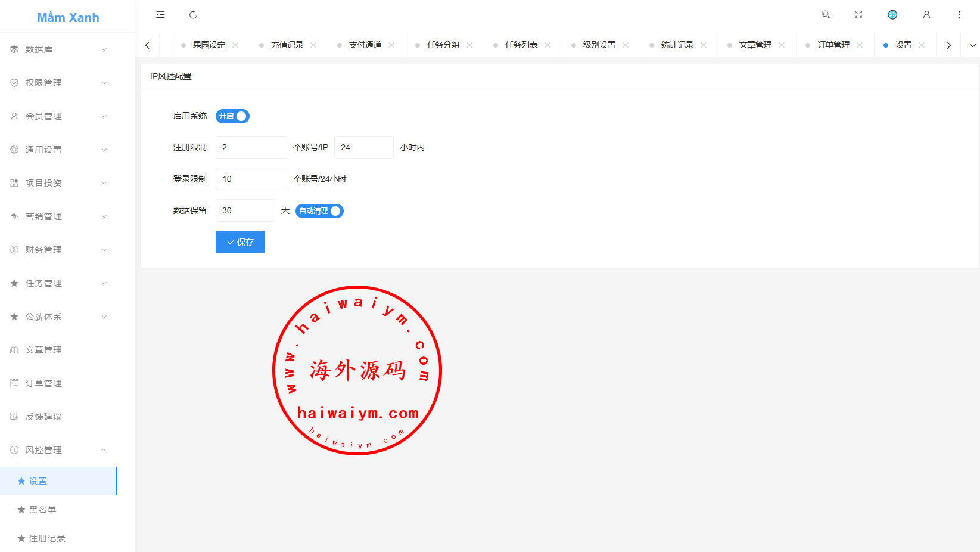The width and height of the screenshot is (980, 552).
Task: Expand the 营销管理 menu
Action: click(104, 216)
